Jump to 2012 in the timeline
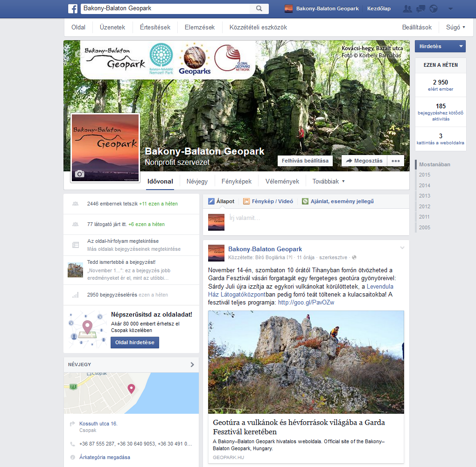This screenshot has width=476, height=467. [424, 206]
